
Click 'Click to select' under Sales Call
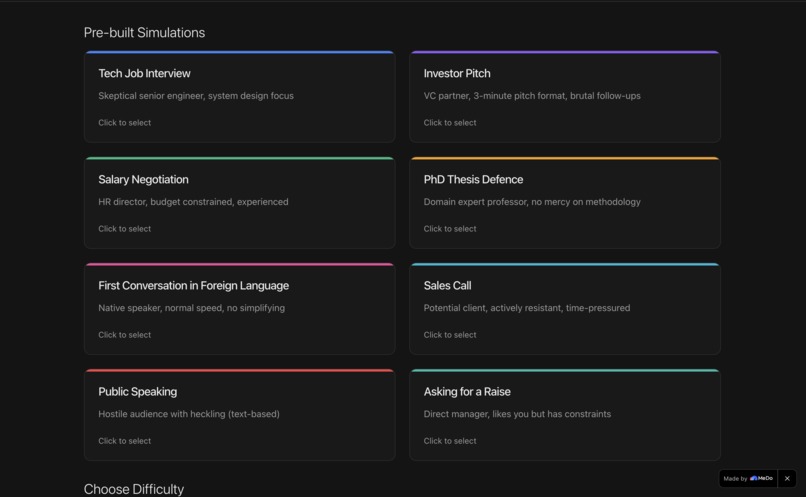click(450, 335)
